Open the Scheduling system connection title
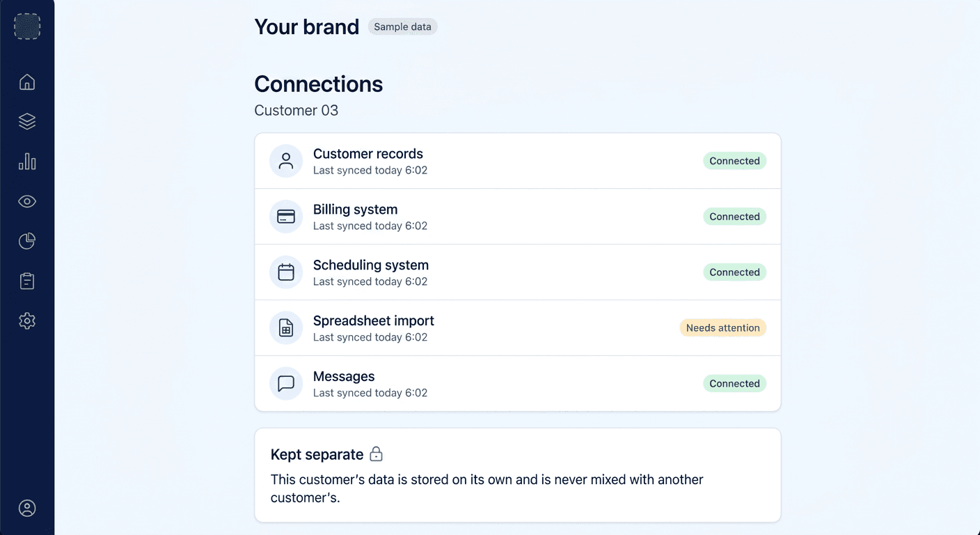 point(371,265)
